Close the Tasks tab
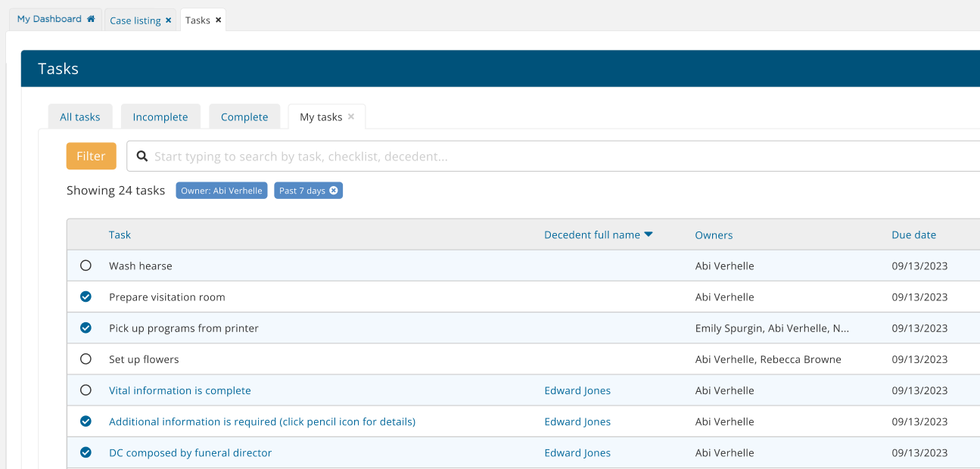Viewport: 980px width, 469px height. tap(219, 20)
